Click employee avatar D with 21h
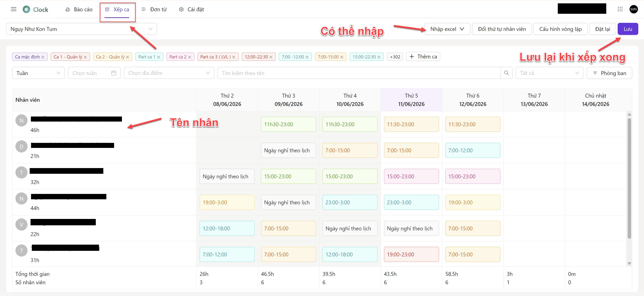The image size is (644, 296). (x=21, y=147)
